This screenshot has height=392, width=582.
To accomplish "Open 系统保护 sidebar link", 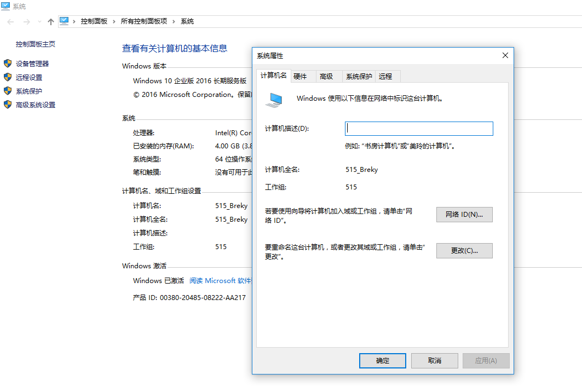I will [x=29, y=91].
